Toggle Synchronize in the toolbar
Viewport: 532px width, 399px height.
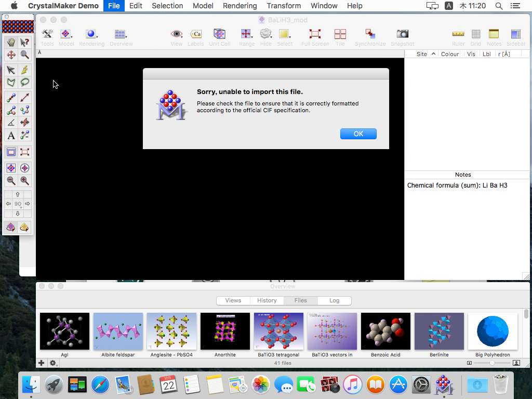[x=370, y=37]
